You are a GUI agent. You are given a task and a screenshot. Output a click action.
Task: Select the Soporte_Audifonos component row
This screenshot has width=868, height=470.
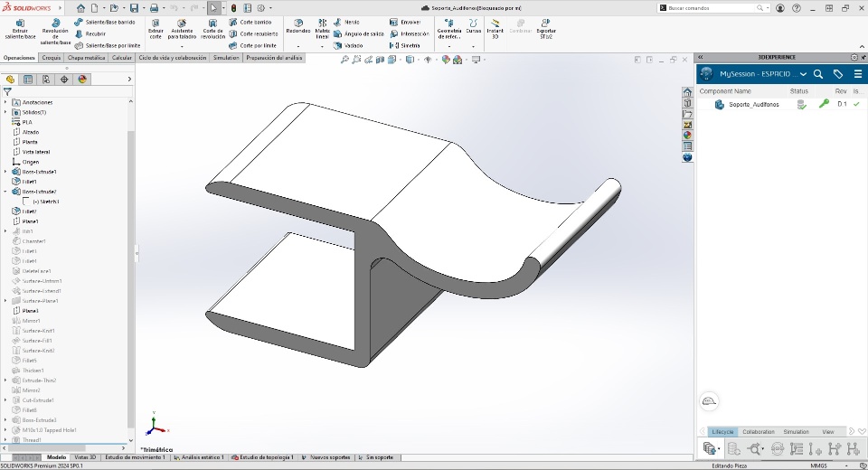point(753,105)
